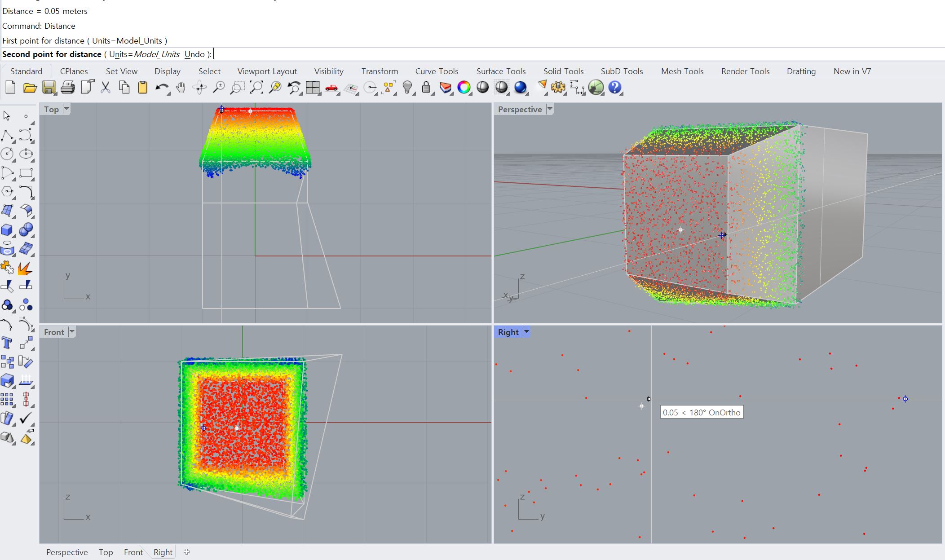Screen dimensions: 945x560
Task: Click the Top viewport title label
Action: tap(51, 109)
